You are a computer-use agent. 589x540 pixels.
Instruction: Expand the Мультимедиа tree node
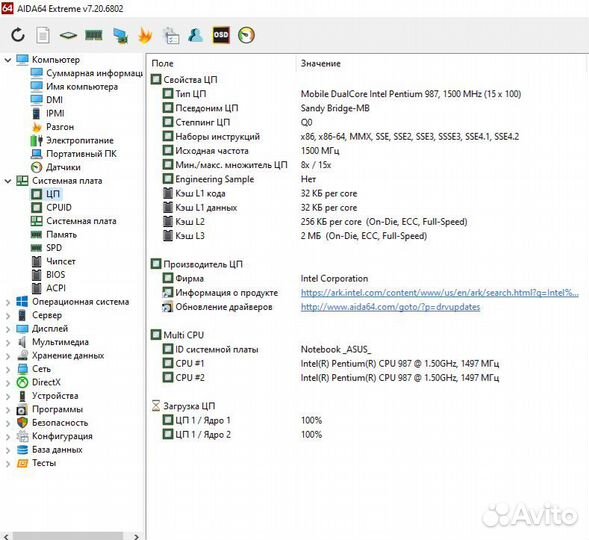(8, 342)
